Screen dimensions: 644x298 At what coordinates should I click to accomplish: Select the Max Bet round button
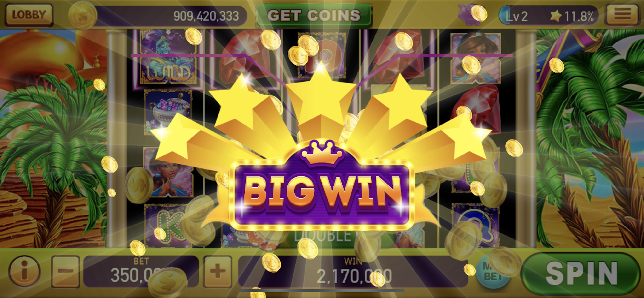coord(493,272)
